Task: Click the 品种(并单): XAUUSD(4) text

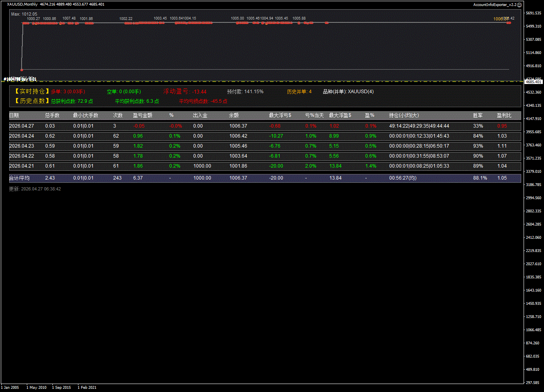Action: 348,92
